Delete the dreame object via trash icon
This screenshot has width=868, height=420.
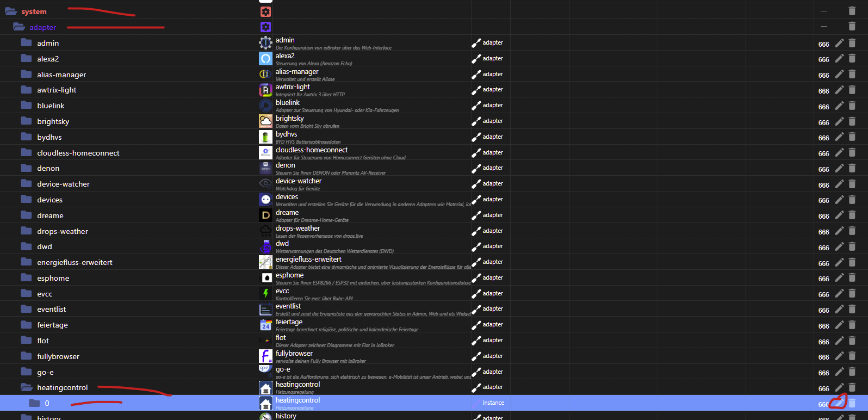pos(852,215)
